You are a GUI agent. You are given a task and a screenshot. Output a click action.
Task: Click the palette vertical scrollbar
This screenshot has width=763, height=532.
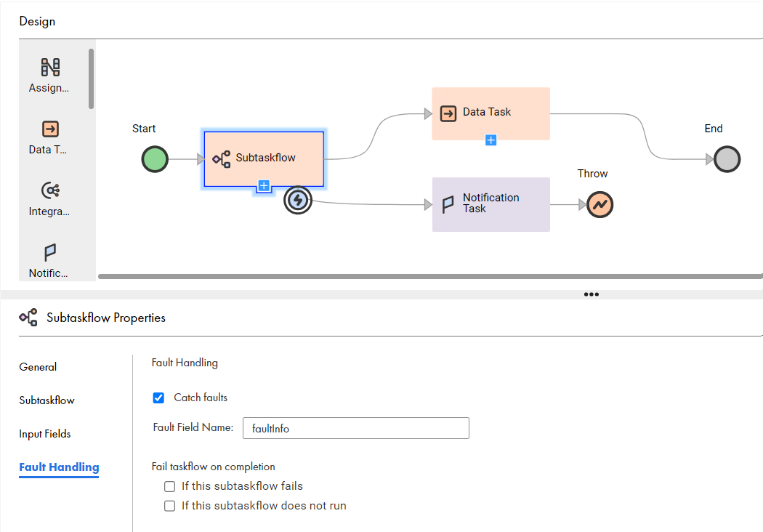coord(91,78)
